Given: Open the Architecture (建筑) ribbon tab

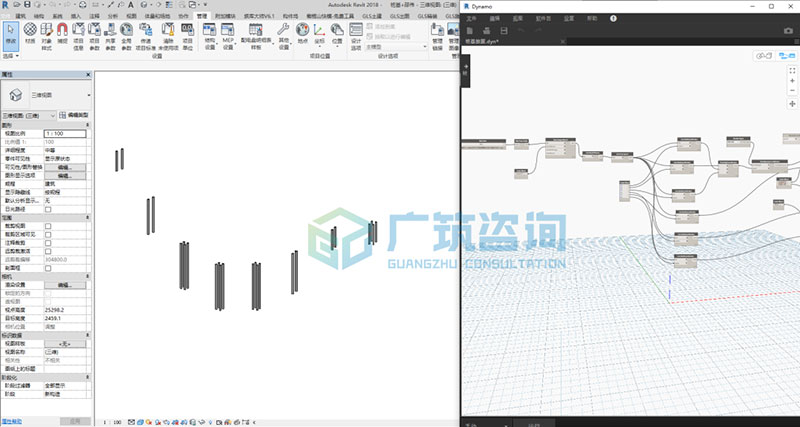Looking at the screenshot, I should [x=20, y=16].
